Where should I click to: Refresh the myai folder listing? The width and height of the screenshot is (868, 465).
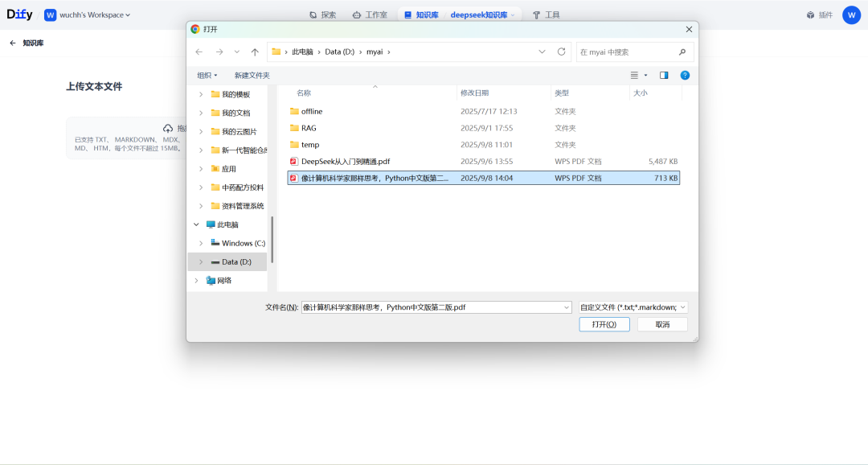coord(561,51)
